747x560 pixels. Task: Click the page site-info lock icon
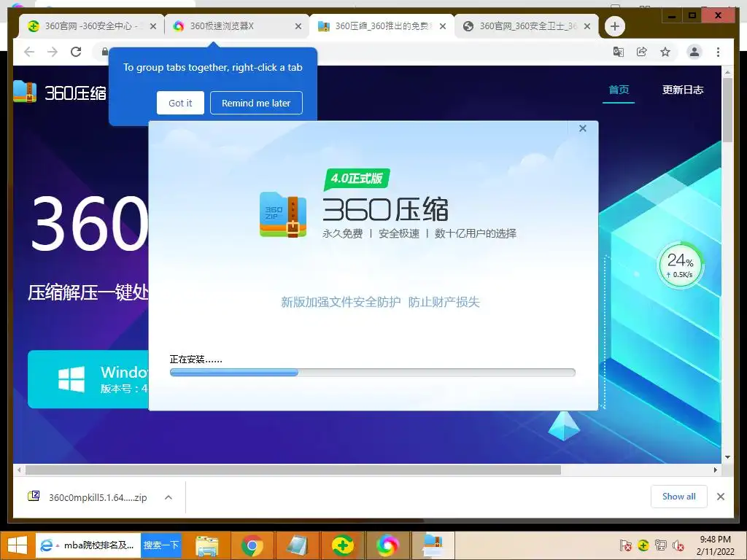coord(104,52)
